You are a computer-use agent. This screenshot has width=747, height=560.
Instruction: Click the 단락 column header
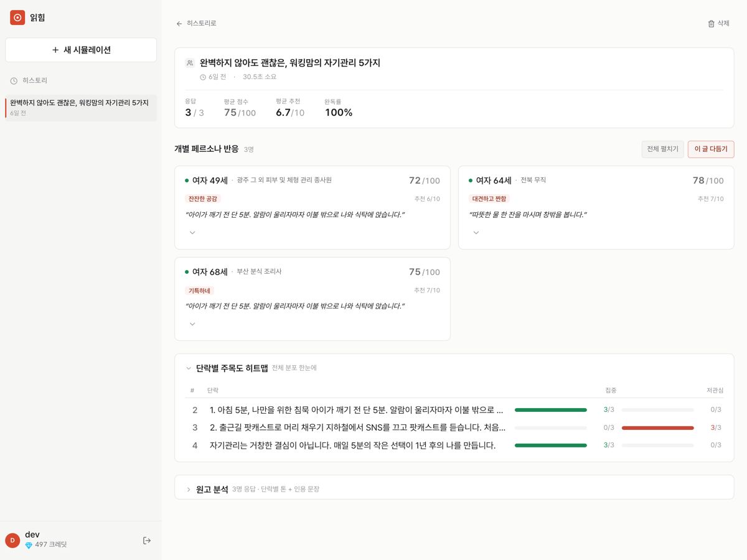click(x=213, y=391)
